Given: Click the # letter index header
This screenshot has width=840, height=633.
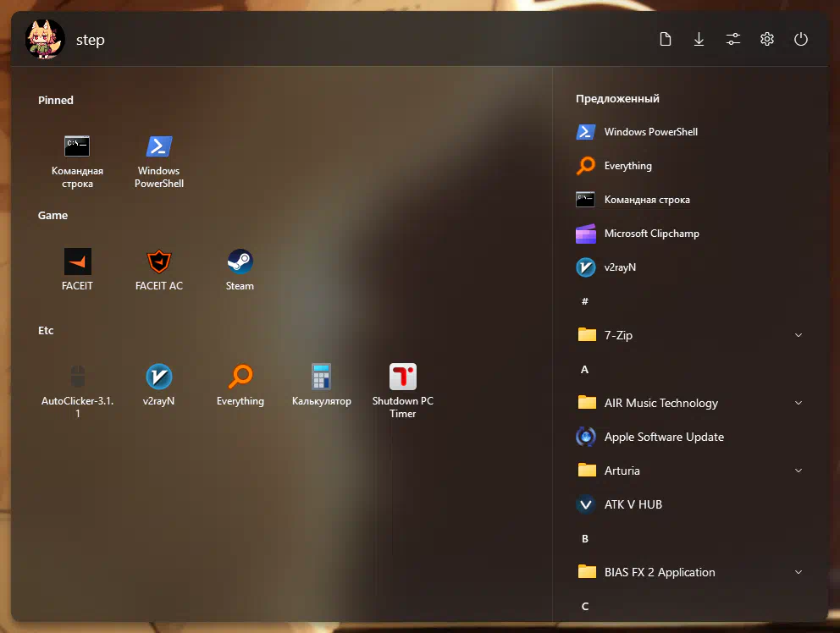Looking at the screenshot, I should click(x=585, y=301).
